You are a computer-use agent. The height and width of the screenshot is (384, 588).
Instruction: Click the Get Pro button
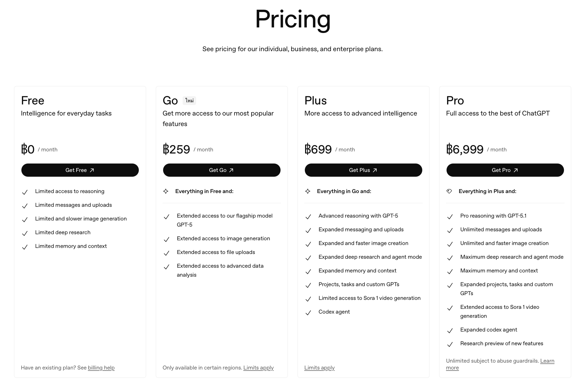[x=505, y=170]
